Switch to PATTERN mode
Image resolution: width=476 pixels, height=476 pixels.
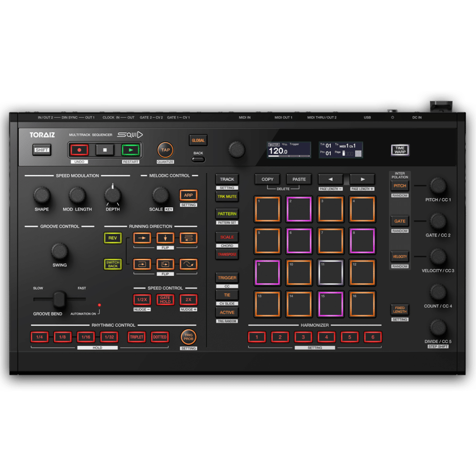tap(227, 214)
